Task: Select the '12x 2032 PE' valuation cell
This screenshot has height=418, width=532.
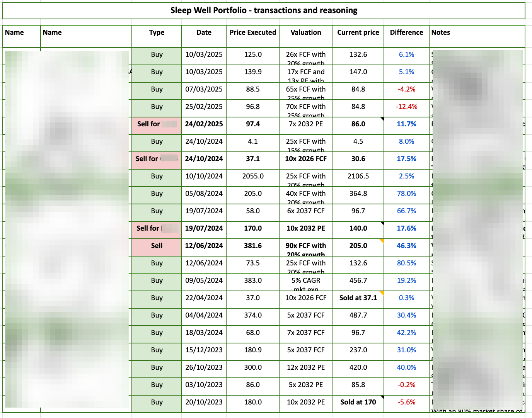Action: [306, 369]
